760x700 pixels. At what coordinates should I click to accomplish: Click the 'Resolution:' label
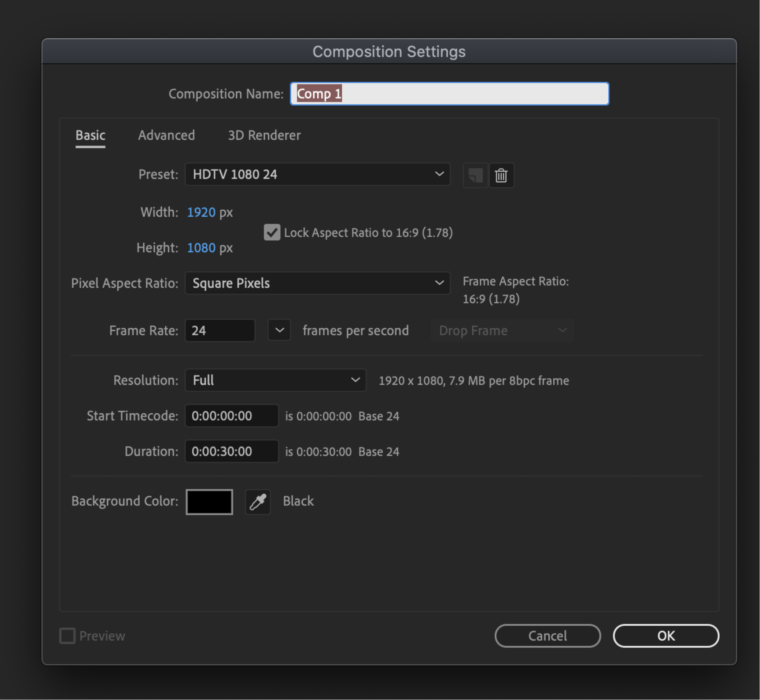coord(146,380)
